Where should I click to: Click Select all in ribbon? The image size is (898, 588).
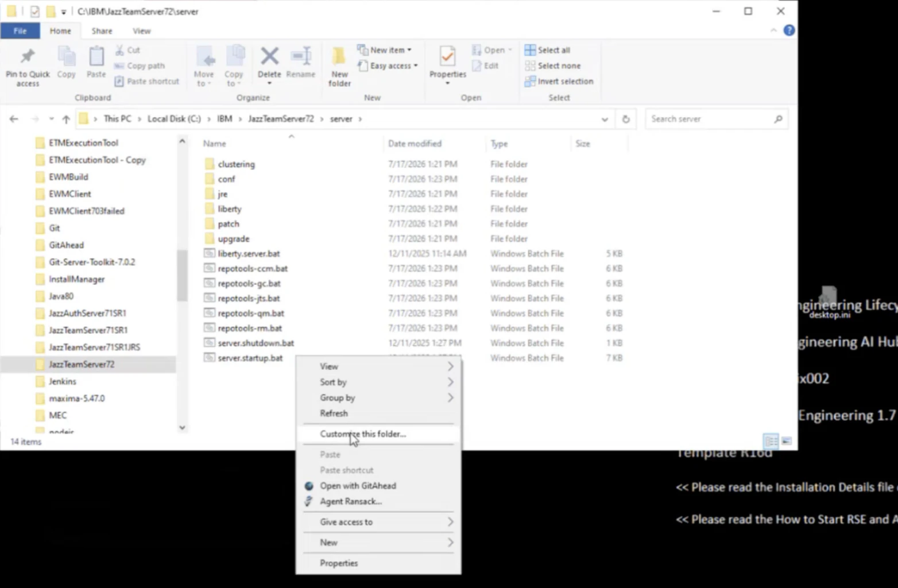click(547, 50)
